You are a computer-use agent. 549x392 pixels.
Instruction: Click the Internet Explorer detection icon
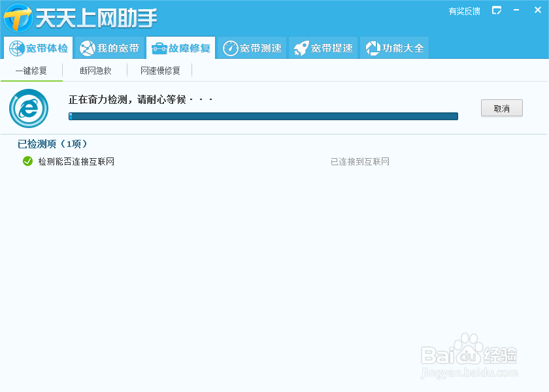pyautogui.click(x=29, y=108)
